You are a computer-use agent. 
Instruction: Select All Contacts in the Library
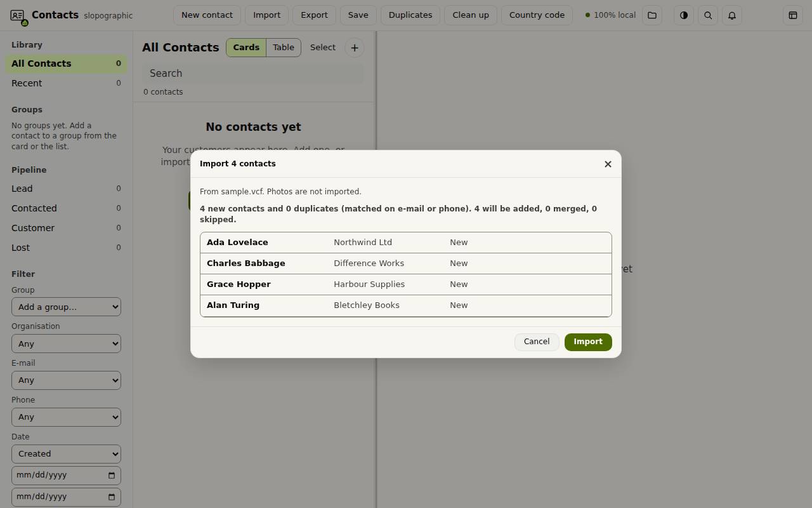tap(66, 63)
